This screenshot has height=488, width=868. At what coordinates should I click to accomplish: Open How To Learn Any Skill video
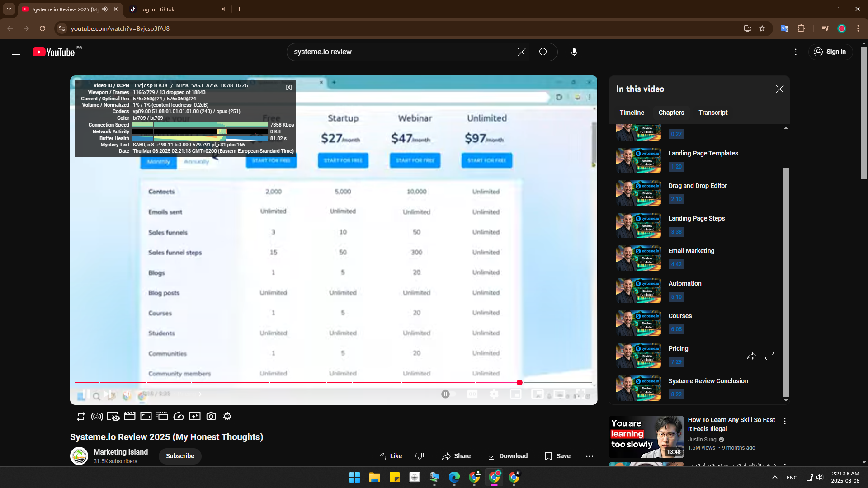(x=731, y=424)
